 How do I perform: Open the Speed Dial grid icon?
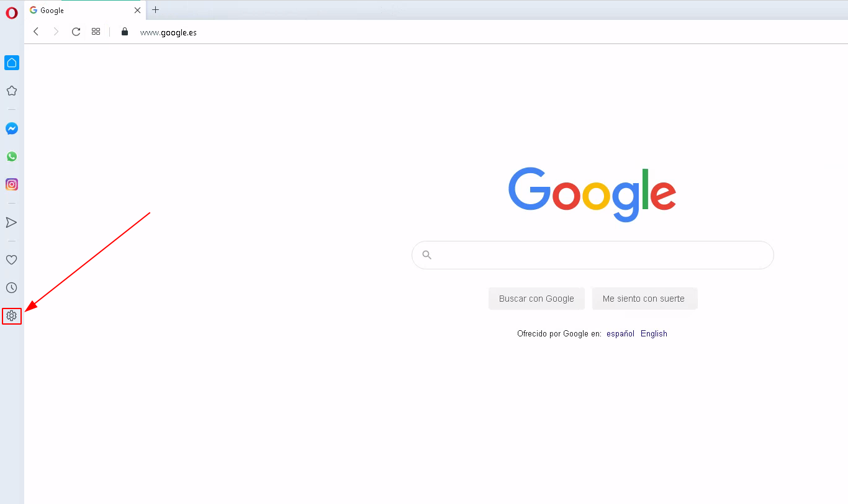[x=96, y=32]
